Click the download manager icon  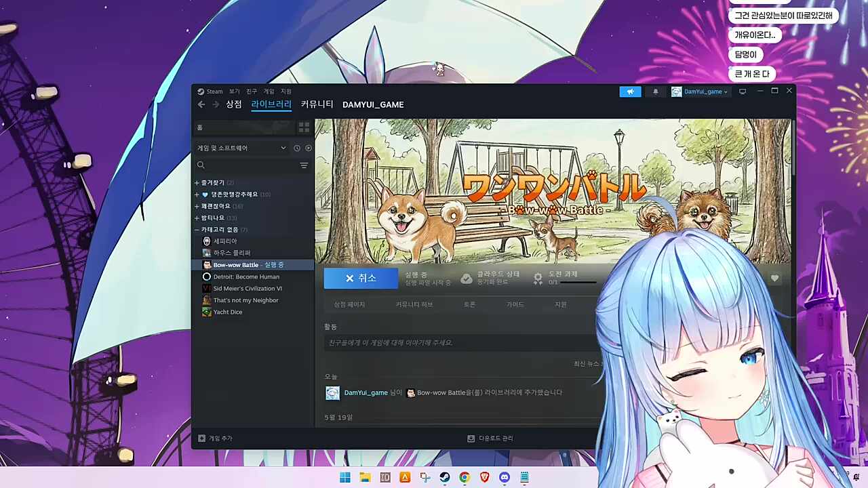click(x=471, y=439)
